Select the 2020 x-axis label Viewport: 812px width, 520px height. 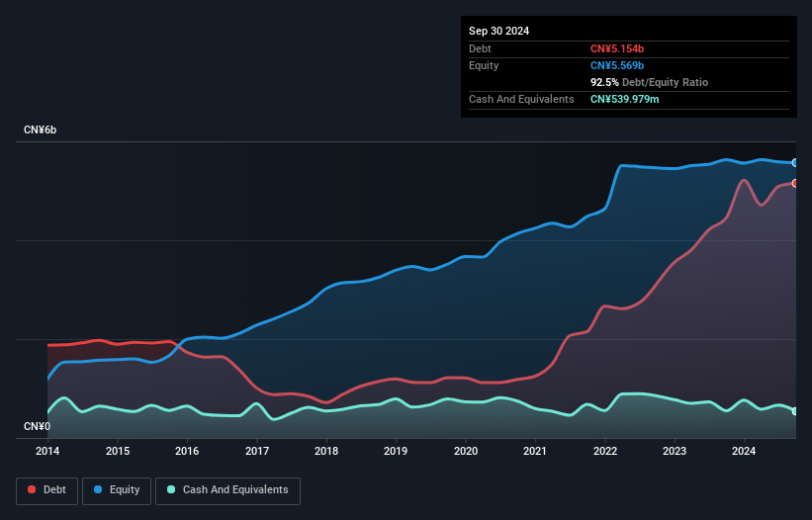466,451
